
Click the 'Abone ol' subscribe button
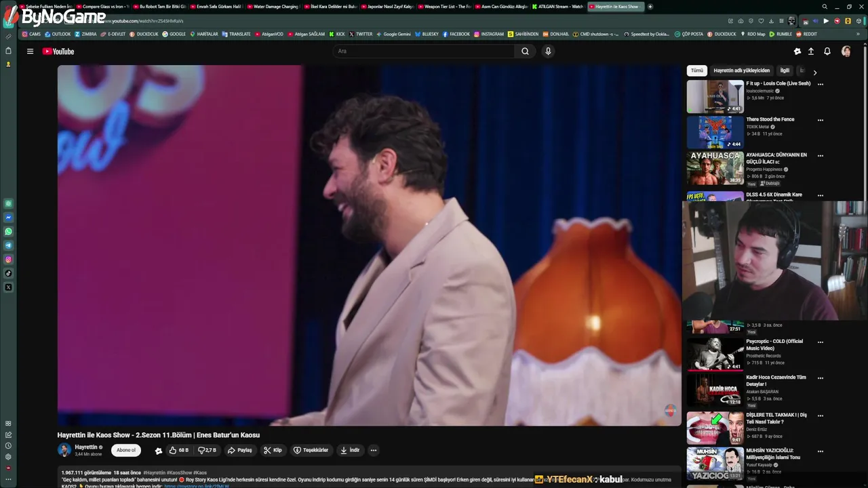tap(126, 450)
